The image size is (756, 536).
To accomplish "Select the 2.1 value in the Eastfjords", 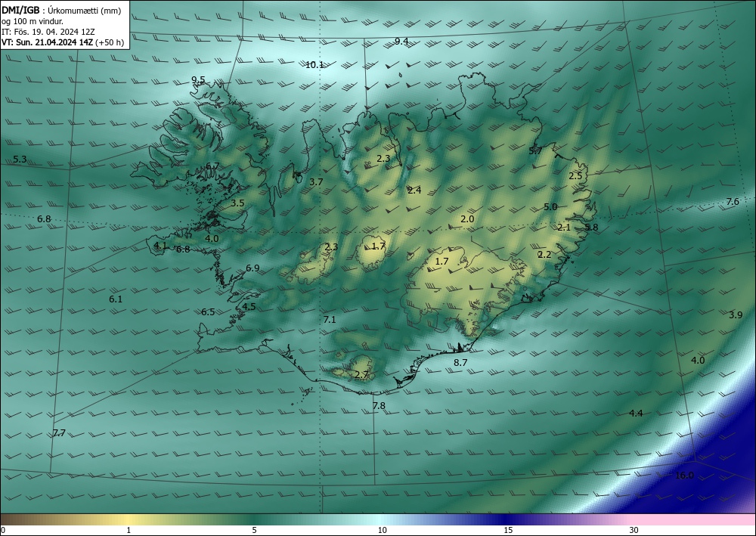I will pyautogui.click(x=564, y=227).
